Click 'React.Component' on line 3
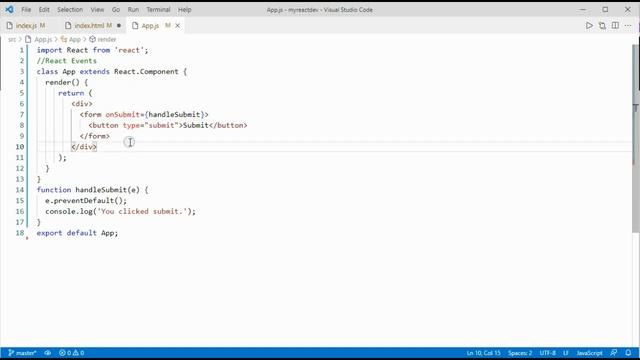Image resolution: width=640 pixels, height=360 pixels. [x=146, y=71]
